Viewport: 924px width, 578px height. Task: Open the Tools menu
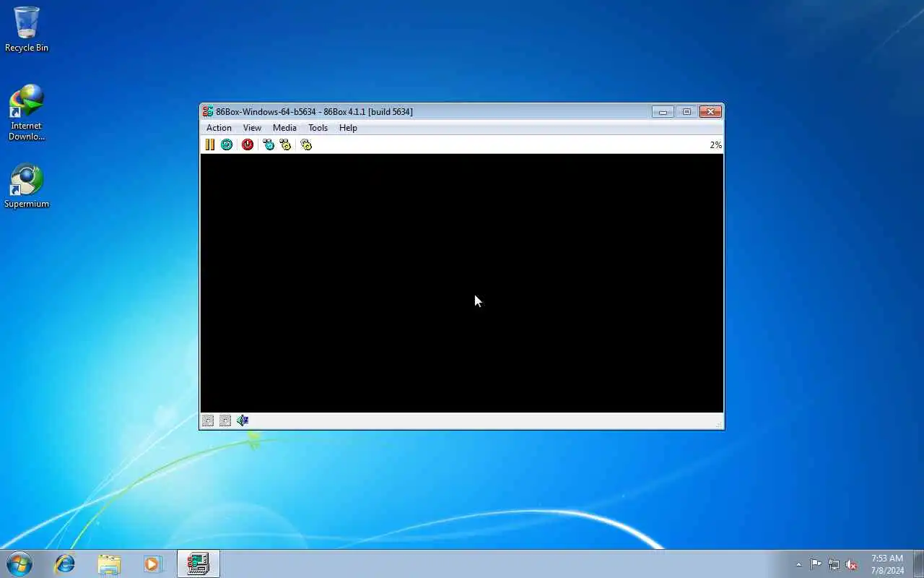[x=318, y=128]
